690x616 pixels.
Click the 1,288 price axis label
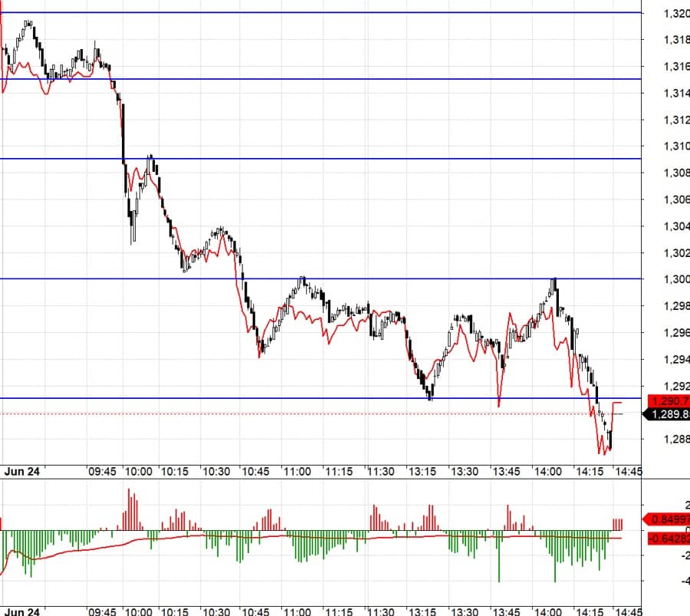pos(677,439)
